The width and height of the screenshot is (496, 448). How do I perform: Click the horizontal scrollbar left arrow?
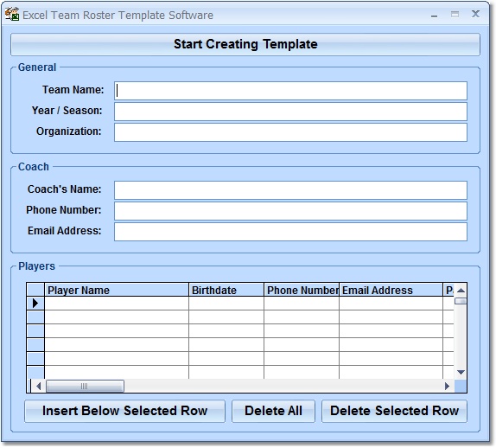pos(38,387)
